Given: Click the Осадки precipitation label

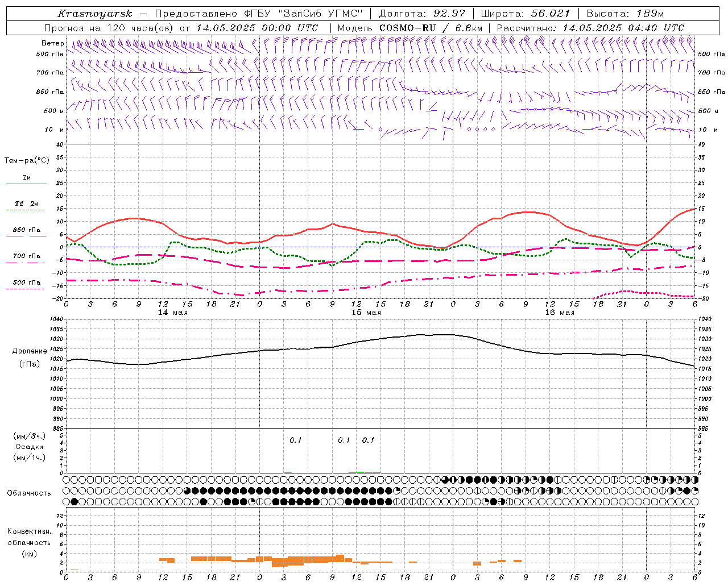Looking at the screenshot, I should [30, 447].
